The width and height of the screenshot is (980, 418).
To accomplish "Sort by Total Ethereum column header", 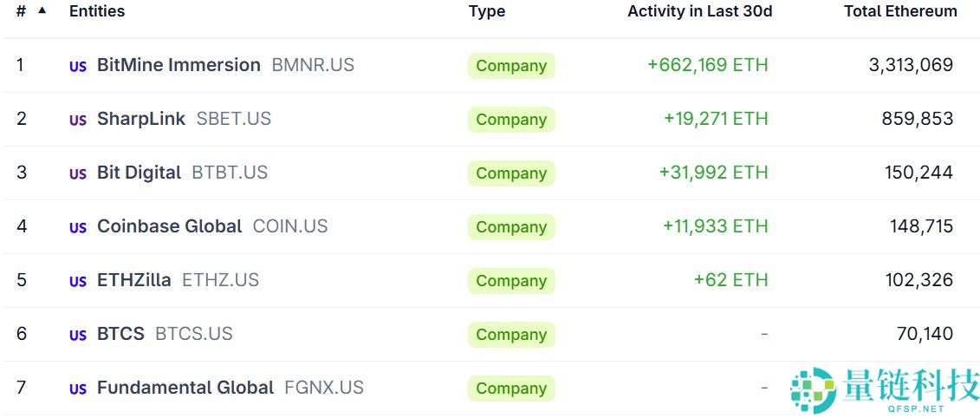I will click(900, 11).
